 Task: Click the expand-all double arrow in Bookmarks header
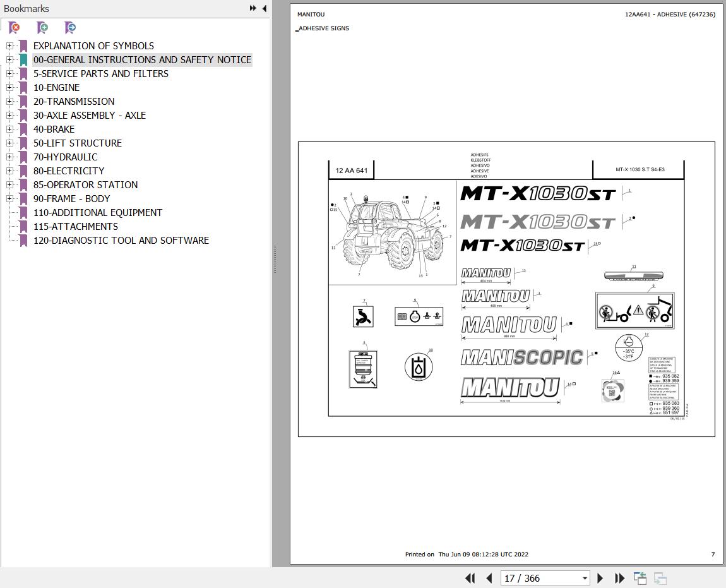(253, 8)
